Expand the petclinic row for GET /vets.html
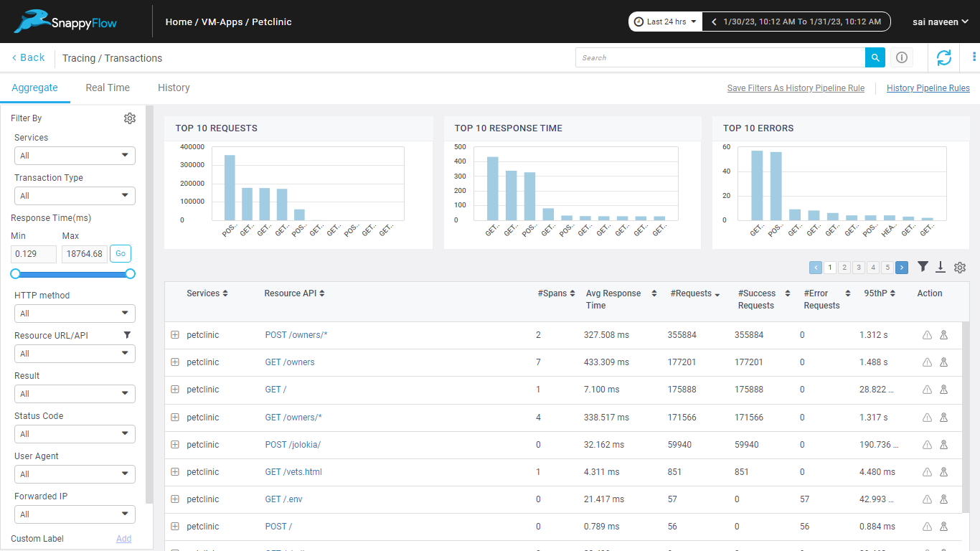This screenshot has width=980, height=551. [x=175, y=471]
